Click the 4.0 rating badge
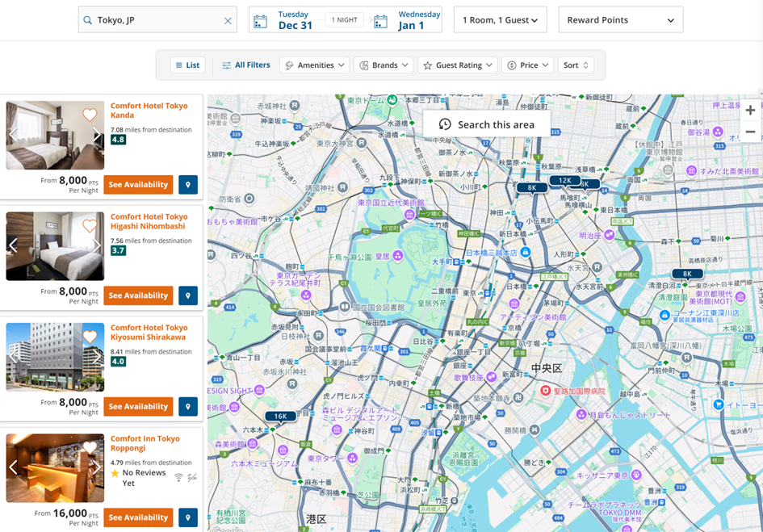The height and width of the screenshot is (532, 763). (x=118, y=362)
